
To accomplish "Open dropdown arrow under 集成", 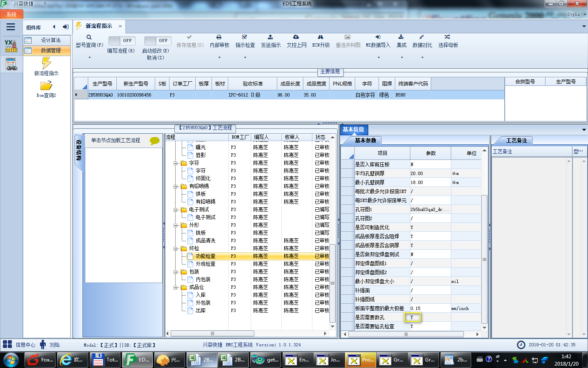I will coord(401,58).
